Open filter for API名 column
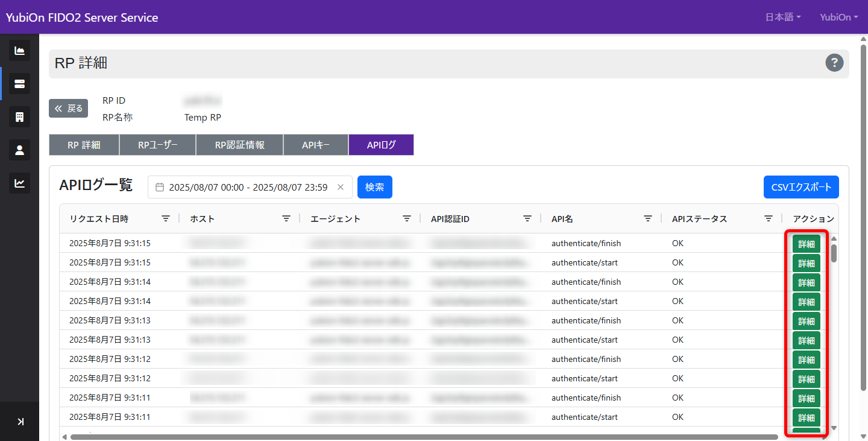The image size is (868, 441). (x=648, y=218)
